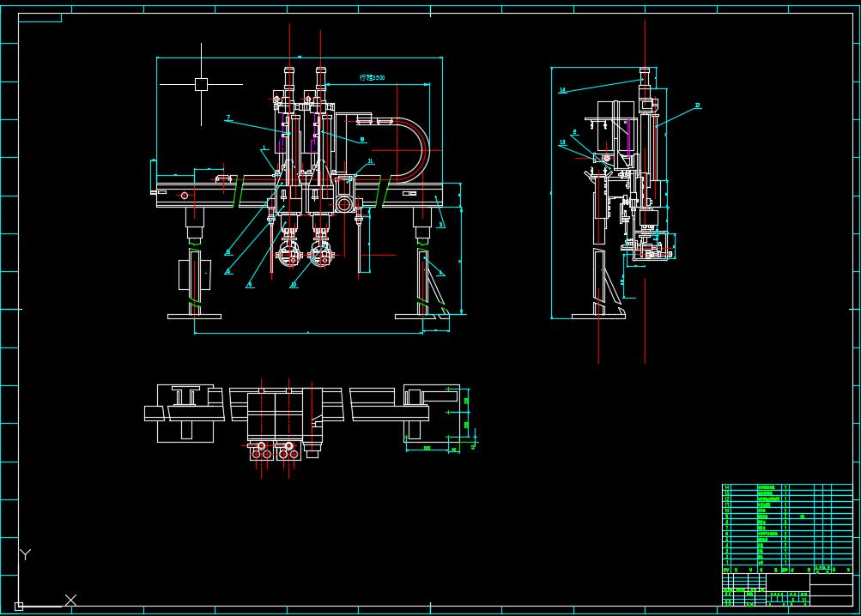
Task: Click the UCS X axis label
Action: point(71,600)
